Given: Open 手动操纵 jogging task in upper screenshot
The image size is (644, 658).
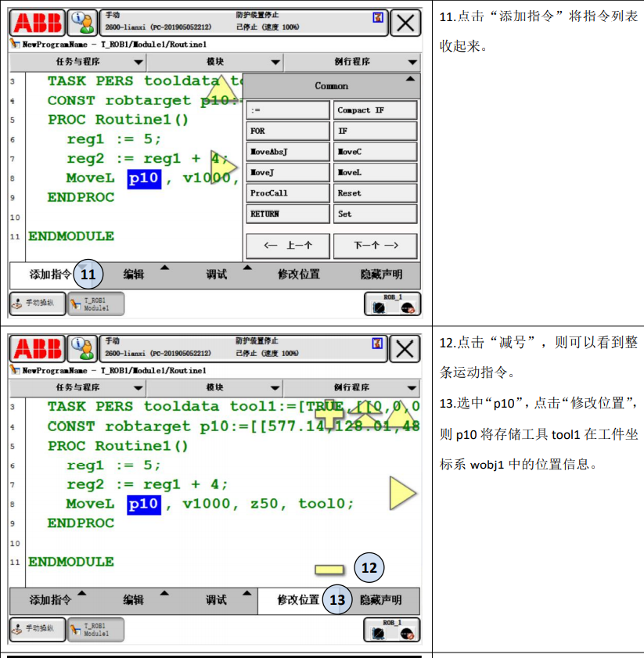Looking at the screenshot, I should tap(38, 304).
